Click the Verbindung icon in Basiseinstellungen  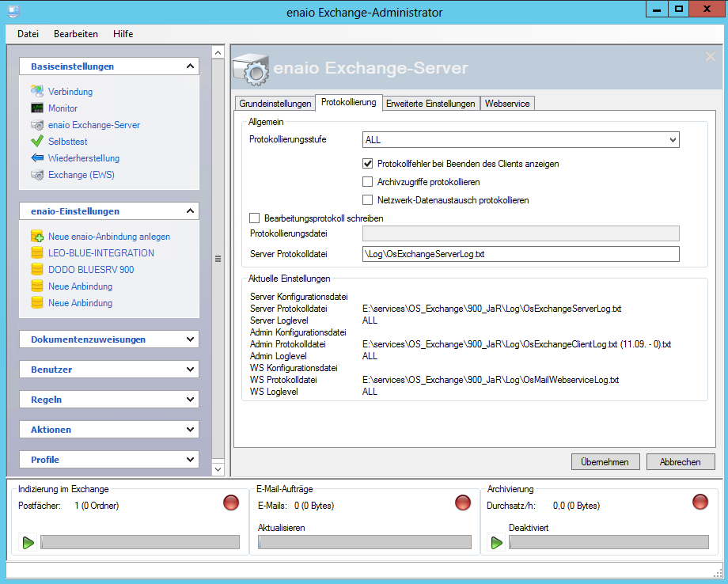[x=36, y=92]
